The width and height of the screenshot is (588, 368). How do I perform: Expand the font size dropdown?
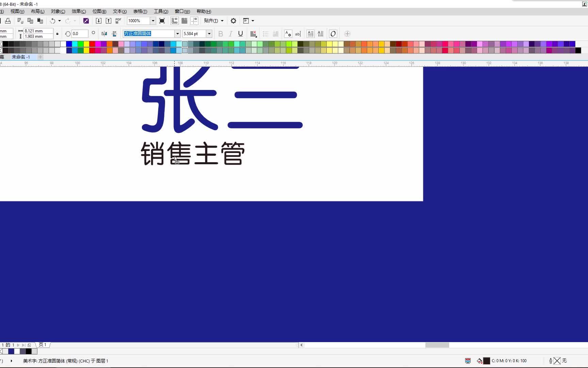(x=209, y=34)
